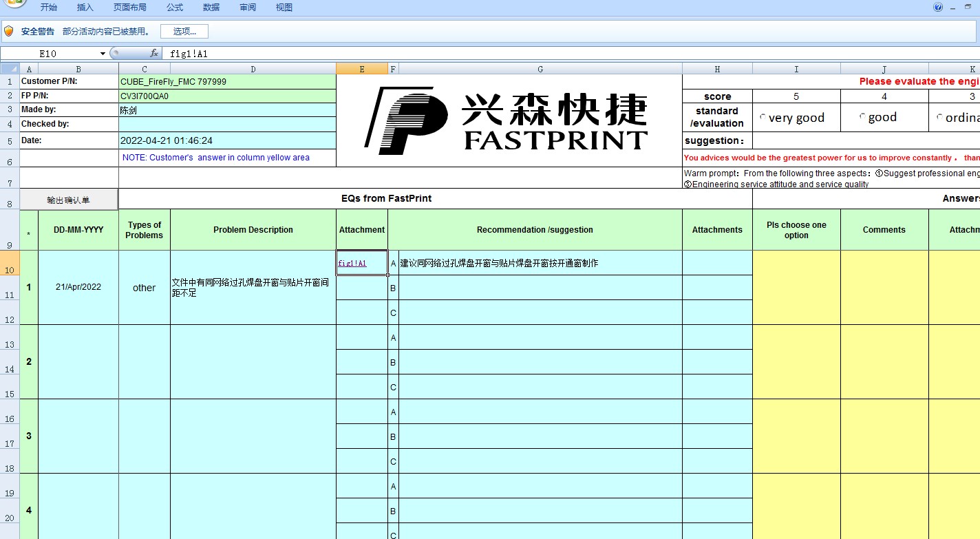Image resolution: width=980 pixels, height=539 pixels.
Task: Click the option B cell in row 11
Action: pos(393,288)
